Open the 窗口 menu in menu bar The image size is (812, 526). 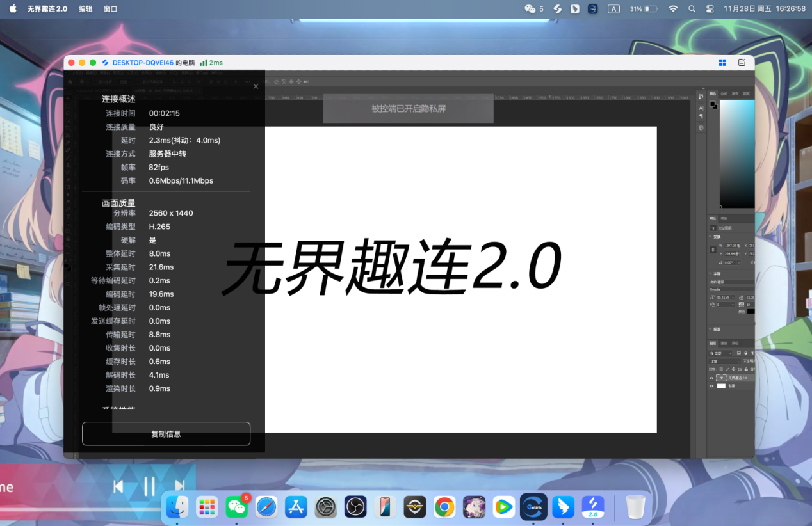(x=110, y=9)
